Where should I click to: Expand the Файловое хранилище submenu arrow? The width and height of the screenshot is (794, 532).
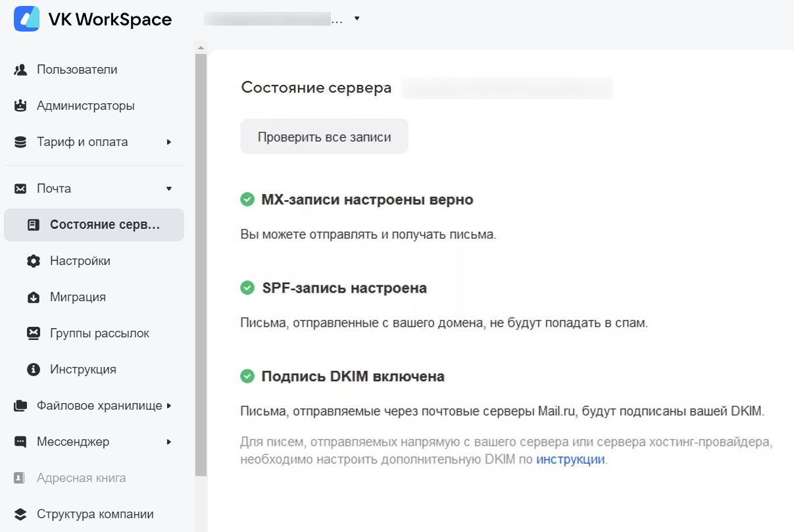169,406
